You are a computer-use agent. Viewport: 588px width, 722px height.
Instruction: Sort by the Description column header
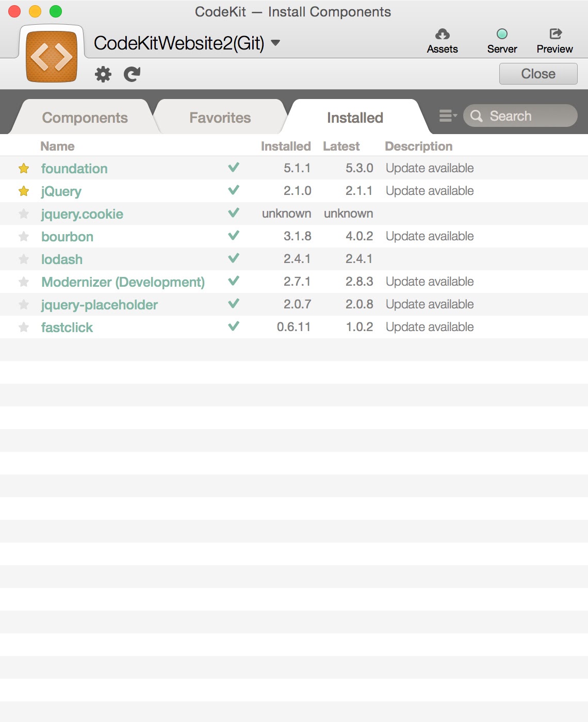pos(418,146)
